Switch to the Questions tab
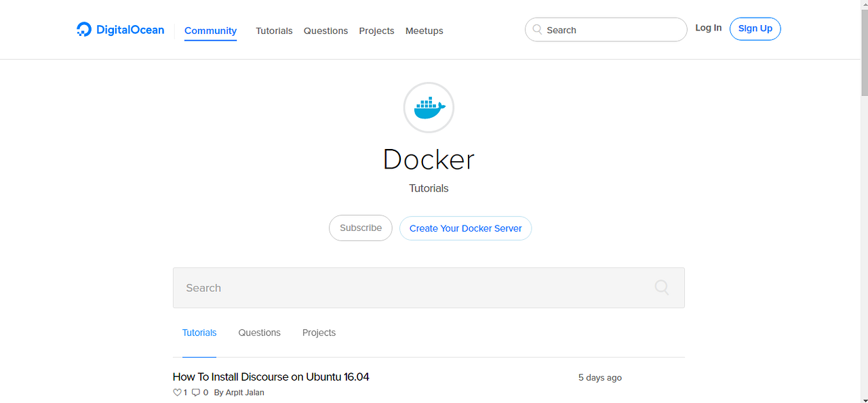The height and width of the screenshot is (403, 868). click(259, 333)
